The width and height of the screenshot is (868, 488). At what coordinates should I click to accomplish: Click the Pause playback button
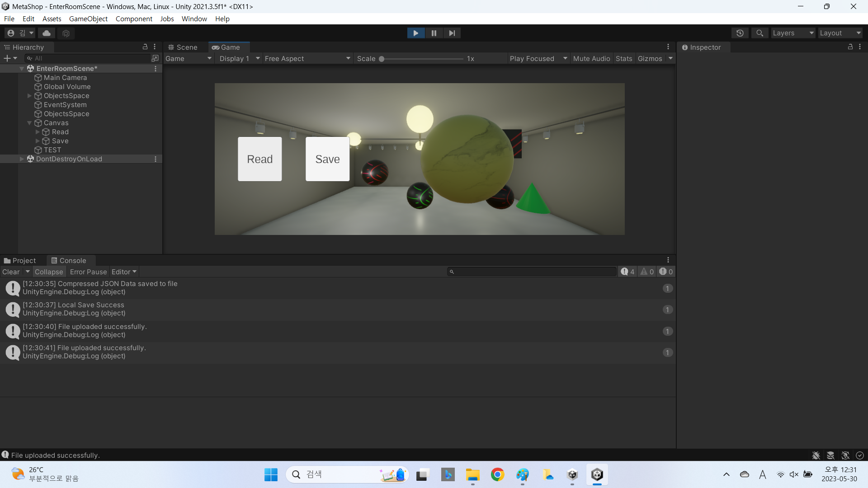point(434,33)
